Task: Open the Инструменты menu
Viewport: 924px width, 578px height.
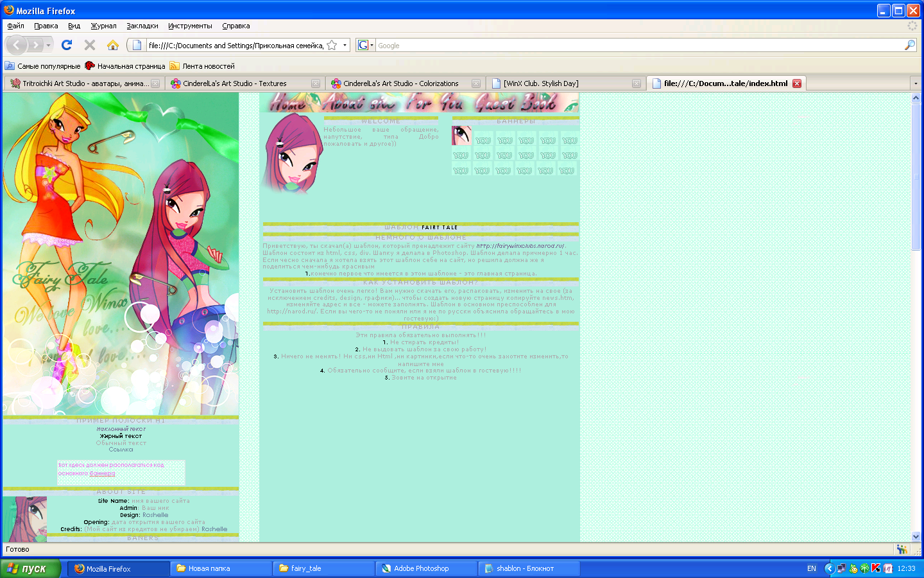Action: coord(190,26)
